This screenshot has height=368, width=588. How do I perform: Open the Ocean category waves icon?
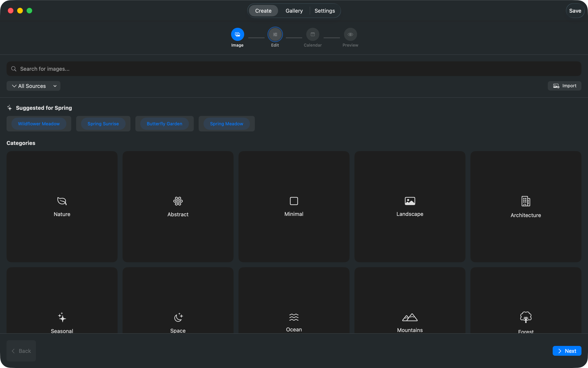[x=294, y=317]
